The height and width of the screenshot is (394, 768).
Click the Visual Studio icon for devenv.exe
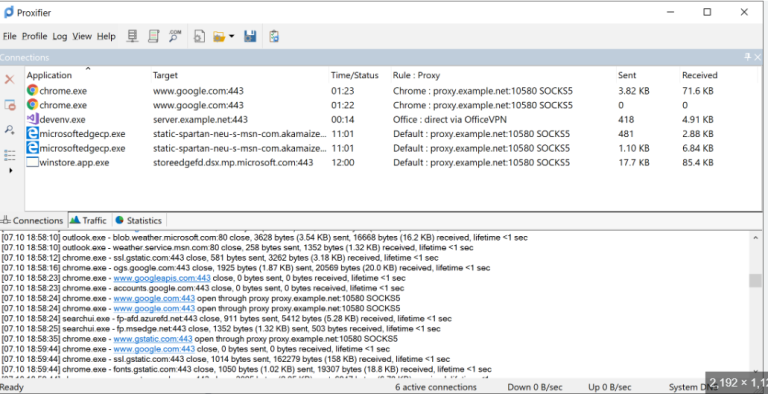tap(32, 119)
